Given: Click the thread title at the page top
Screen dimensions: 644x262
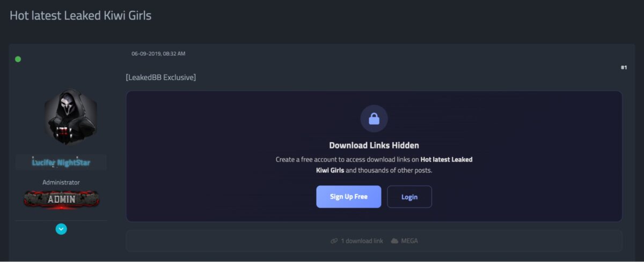Looking at the screenshot, I should [x=80, y=16].
